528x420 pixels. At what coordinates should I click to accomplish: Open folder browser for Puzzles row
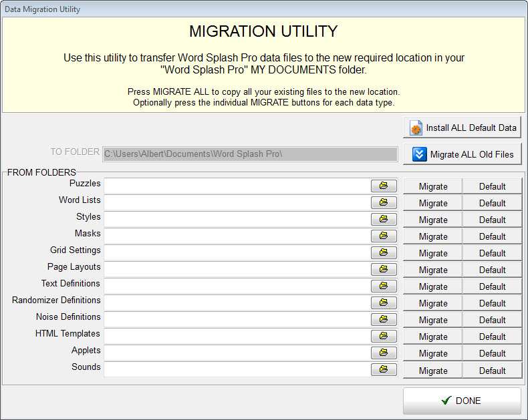click(x=384, y=186)
